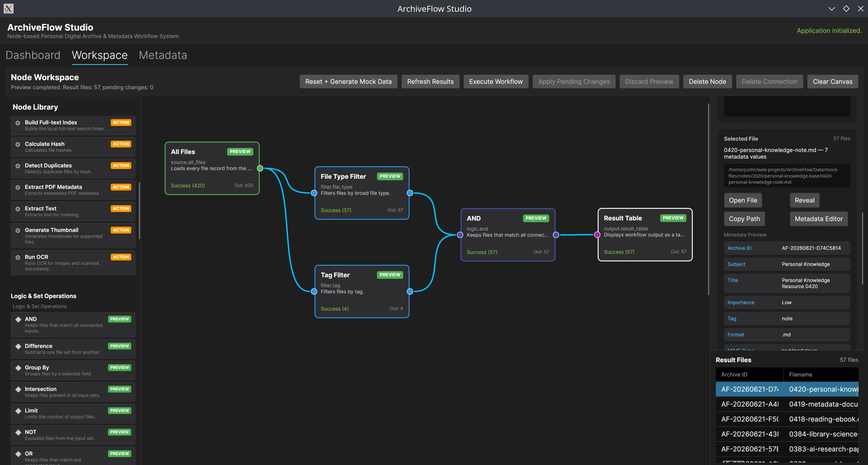Click the gear icon beside Extract Text
Screen dimensions: 868x465
pos(18,209)
